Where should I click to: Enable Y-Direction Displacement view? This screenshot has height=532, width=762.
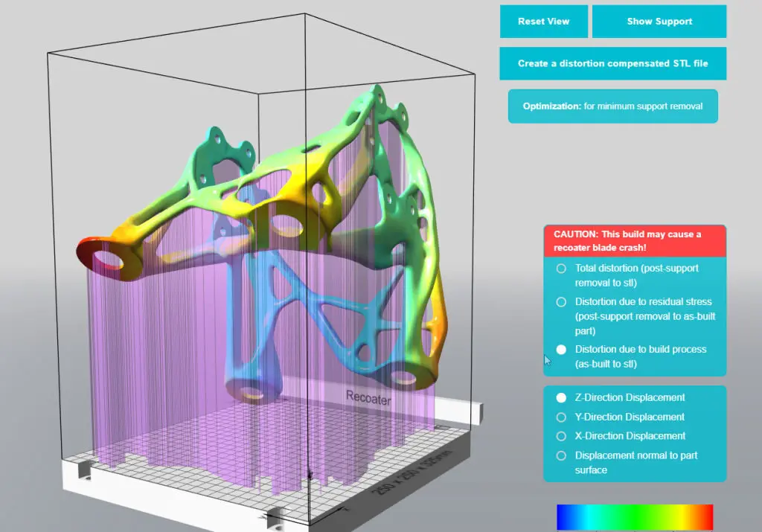[560, 417]
